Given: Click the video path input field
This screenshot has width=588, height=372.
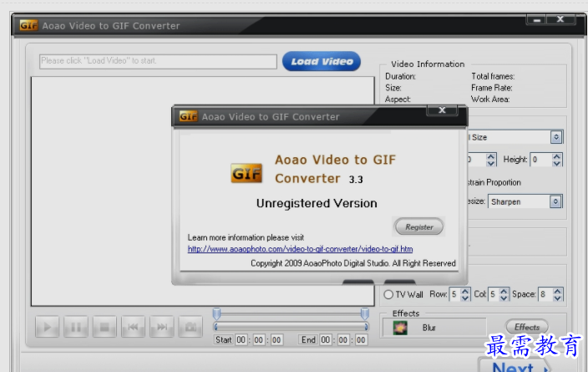Looking at the screenshot, I should pyautogui.click(x=158, y=61).
